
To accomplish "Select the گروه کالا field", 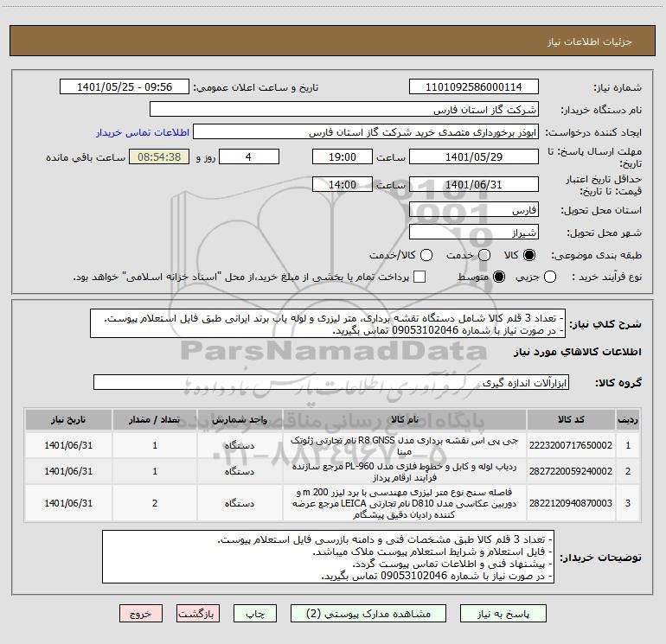I will tap(331, 382).
